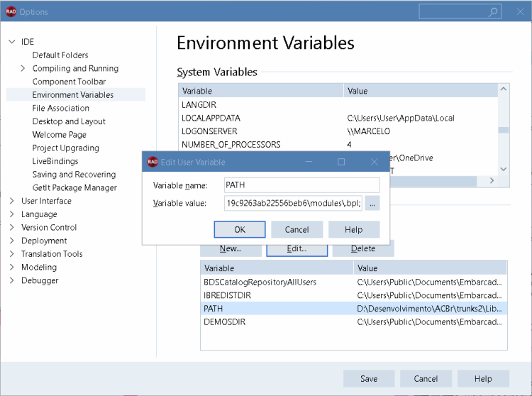
Task: Minimize the Edit User Variable dialog
Action: (x=309, y=162)
